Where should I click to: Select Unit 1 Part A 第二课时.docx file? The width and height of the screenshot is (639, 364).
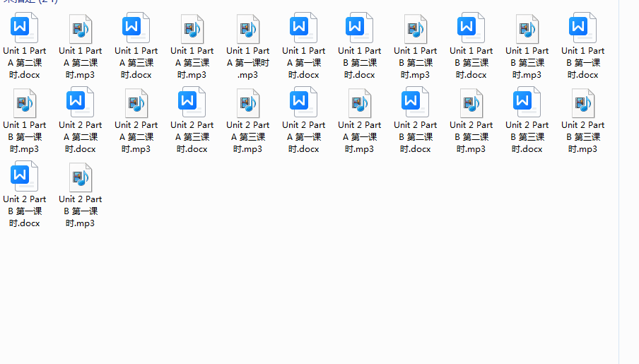coord(24,29)
